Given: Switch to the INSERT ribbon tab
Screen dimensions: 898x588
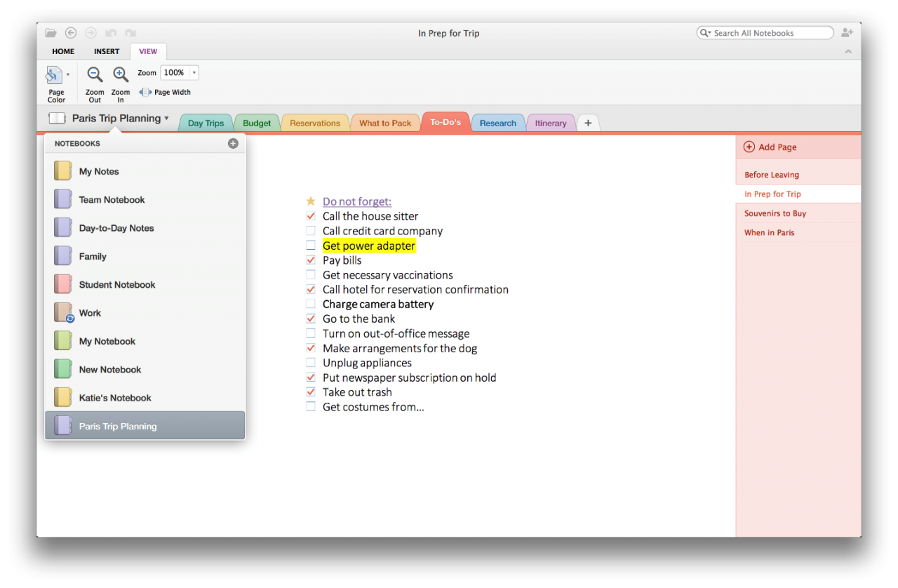Looking at the screenshot, I should click(x=107, y=51).
